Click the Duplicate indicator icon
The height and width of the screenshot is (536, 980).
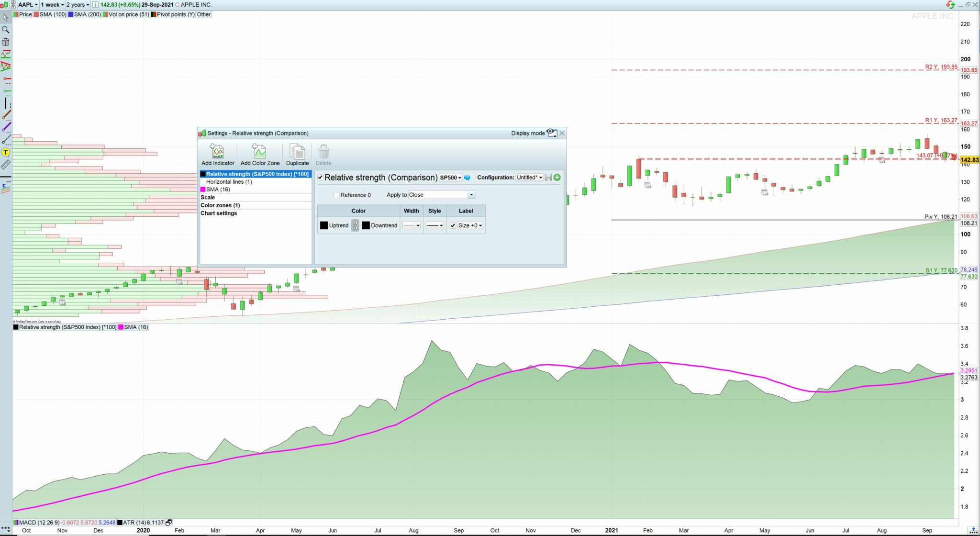pyautogui.click(x=297, y=152)
